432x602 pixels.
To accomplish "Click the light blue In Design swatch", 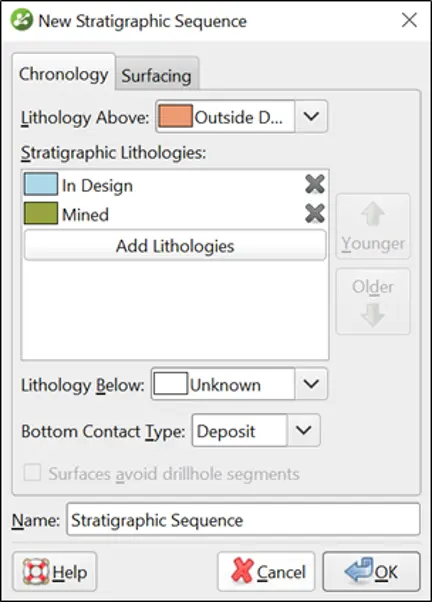I will click(41, 184).
